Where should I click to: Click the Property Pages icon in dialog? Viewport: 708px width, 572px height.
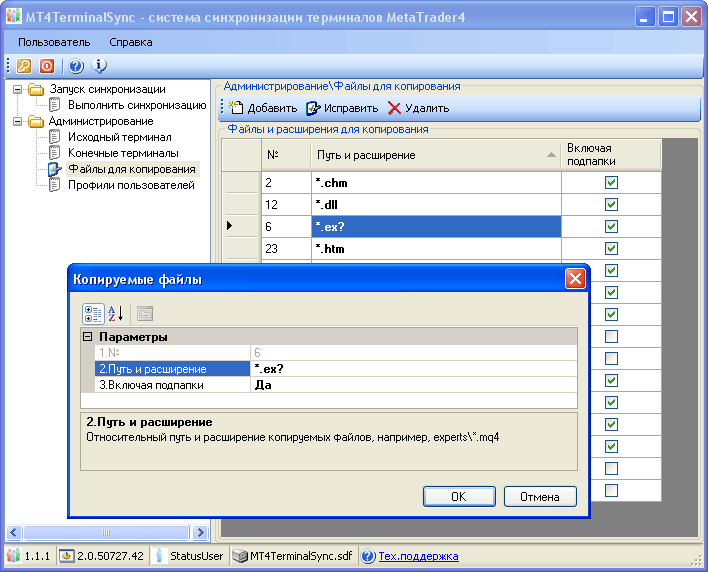click(145, 313)
